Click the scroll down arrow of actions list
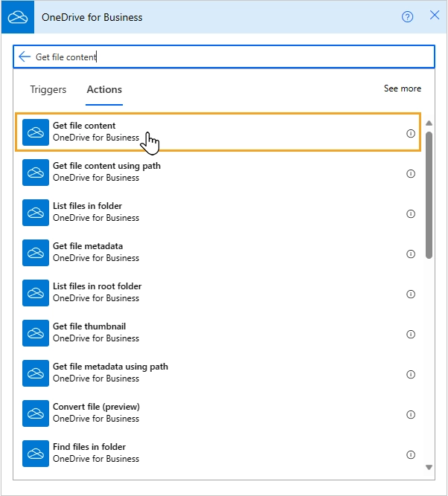The image size is (448, 496). click(x=429, y=467)
